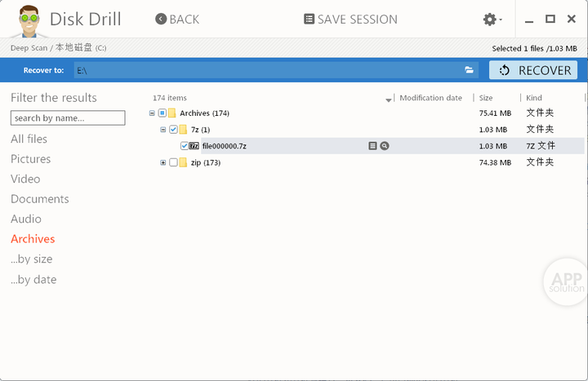Select the Video filter

point(25,179)
